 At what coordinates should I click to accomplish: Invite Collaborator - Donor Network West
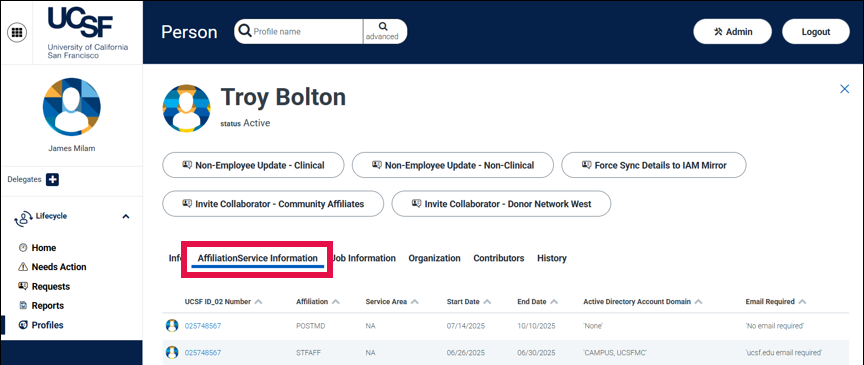point(501,204)
